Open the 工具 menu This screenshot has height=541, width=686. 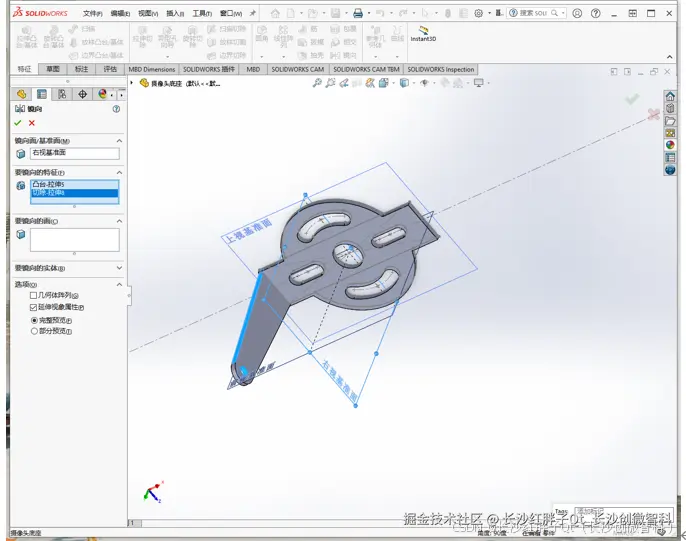(202, 14)
